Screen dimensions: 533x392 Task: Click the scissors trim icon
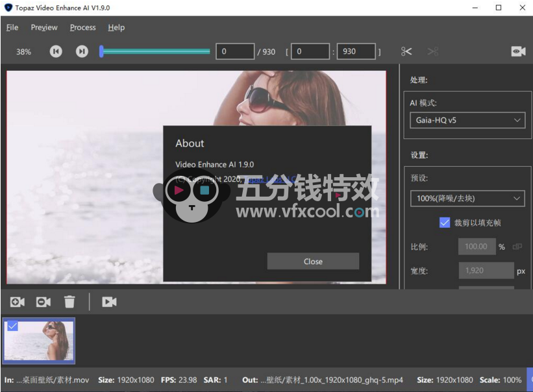pos(406,51)
